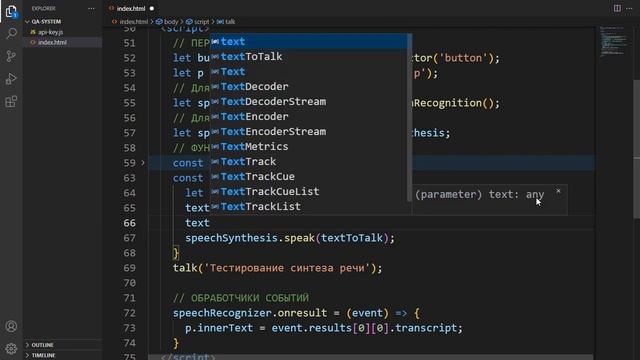Click the suggestion list scrollbar
The height and width of the screenshot is (360, 640).
click(409, 118)
